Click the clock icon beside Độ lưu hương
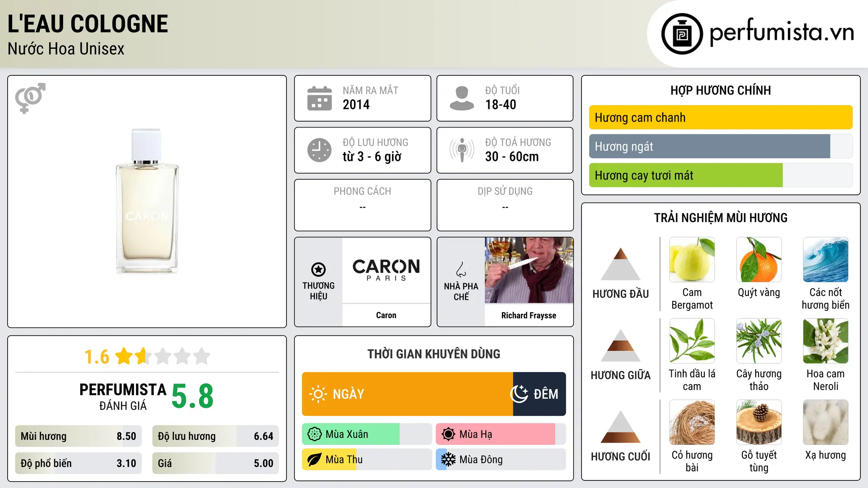868x488 pixels. (320, 150)
